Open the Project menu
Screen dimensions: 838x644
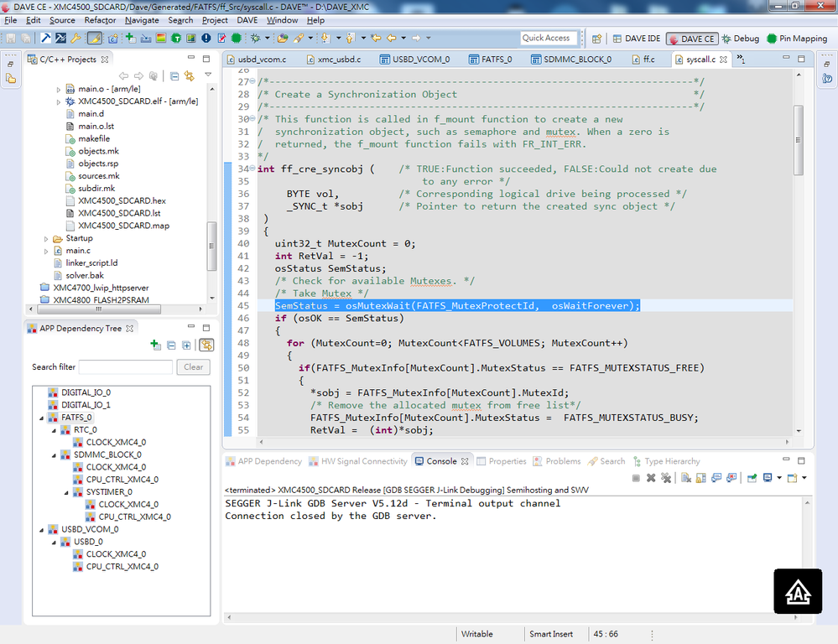[215, 20]
